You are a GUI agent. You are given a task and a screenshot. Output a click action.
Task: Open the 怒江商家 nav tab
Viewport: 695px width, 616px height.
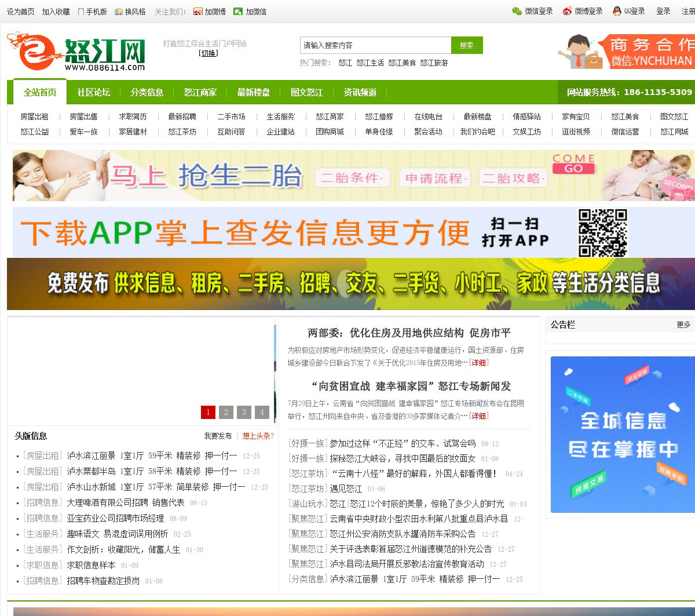tap(200, 92)
